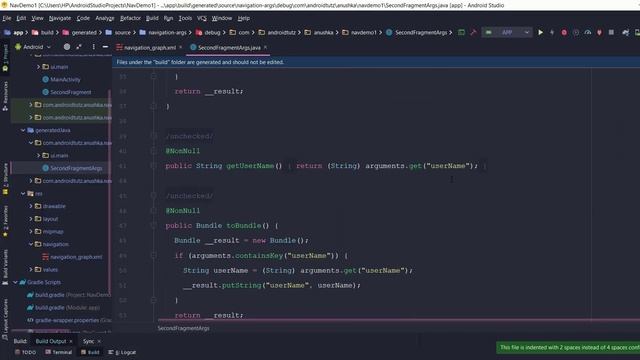Click the Run with Coverage icon

[576, 32]
